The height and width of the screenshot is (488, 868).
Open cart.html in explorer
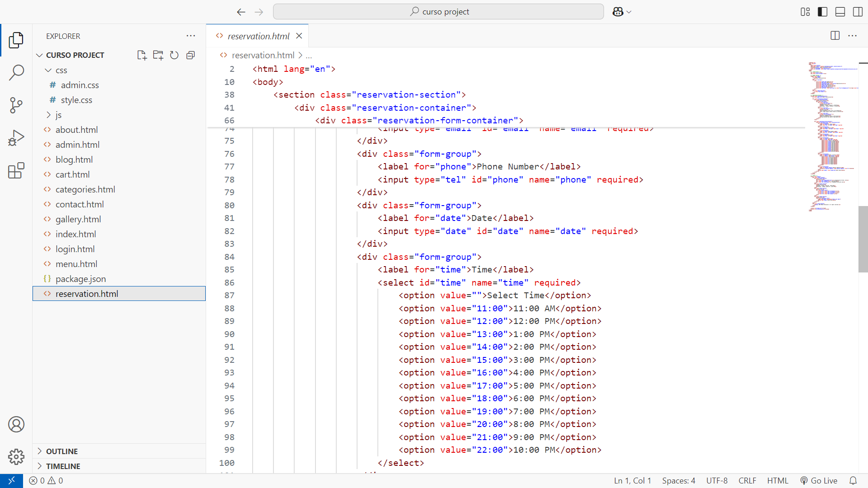tap(72, 174)
